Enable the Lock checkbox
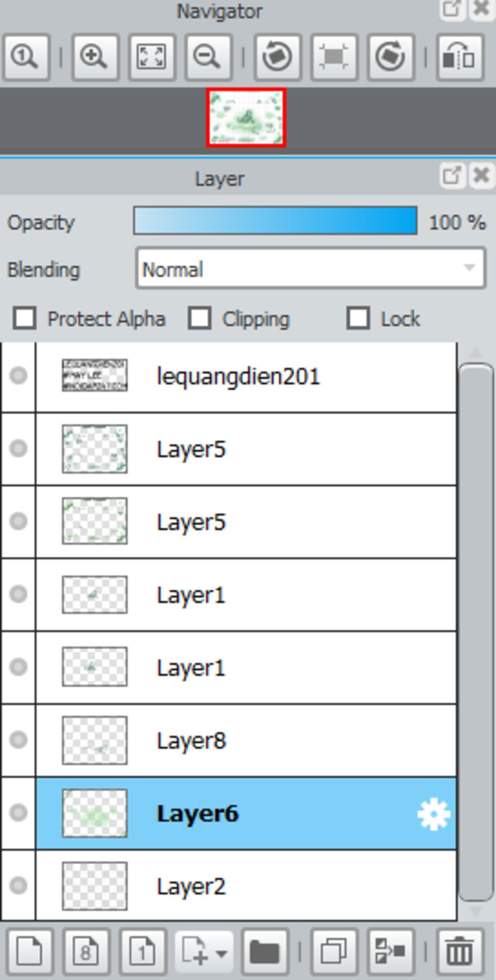Screen dimensions: 496x980 click(358, 318)
